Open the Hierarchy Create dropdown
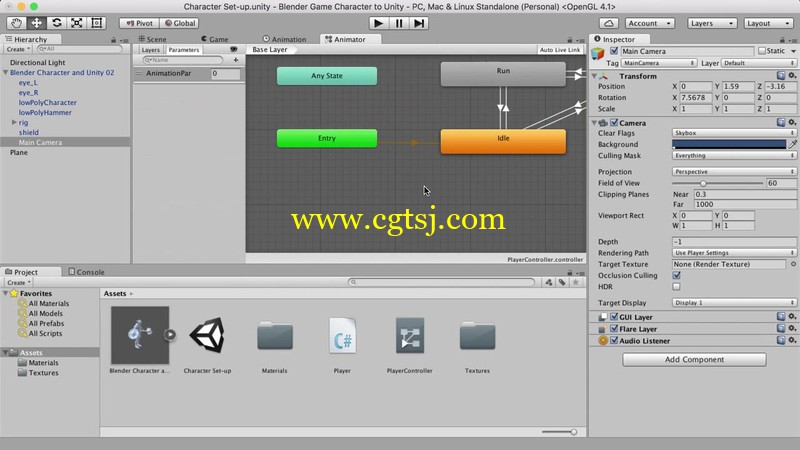 point(18,49)
